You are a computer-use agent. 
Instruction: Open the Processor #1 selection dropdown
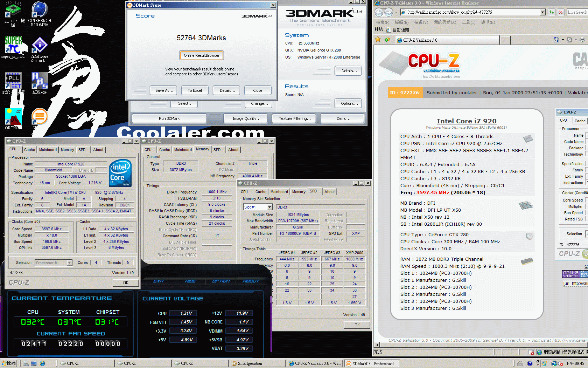[69, 263]
